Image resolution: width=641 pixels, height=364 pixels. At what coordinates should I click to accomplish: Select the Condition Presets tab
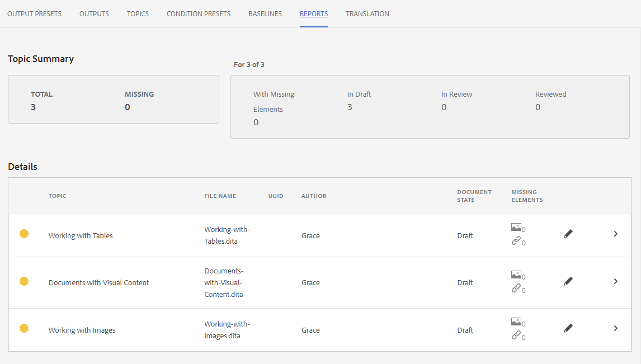coord(199,14)
